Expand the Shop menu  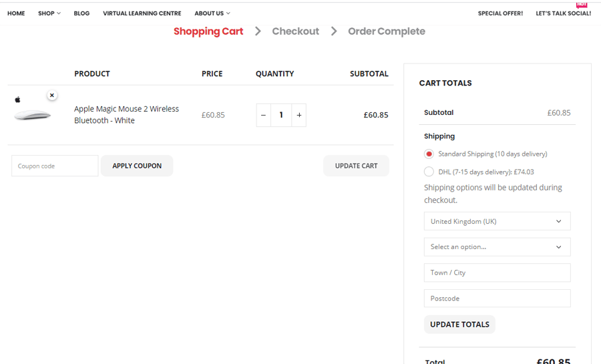click(49, 13)
